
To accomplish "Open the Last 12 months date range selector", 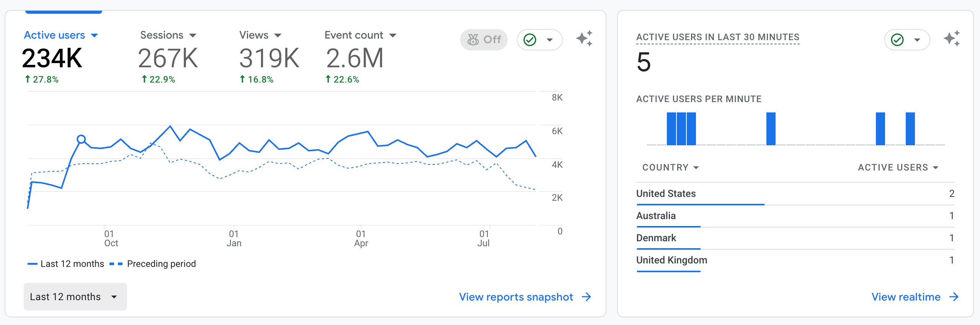I will [x=75, y=297].
